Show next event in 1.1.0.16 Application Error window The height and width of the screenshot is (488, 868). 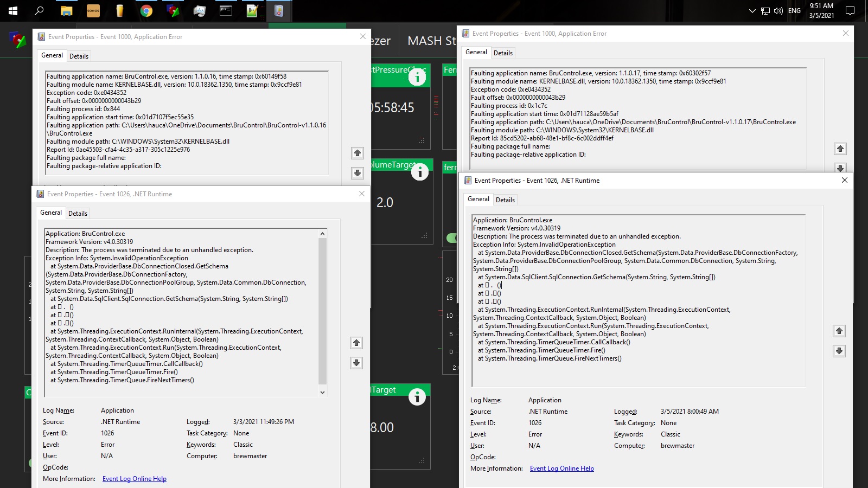point(358,173)
